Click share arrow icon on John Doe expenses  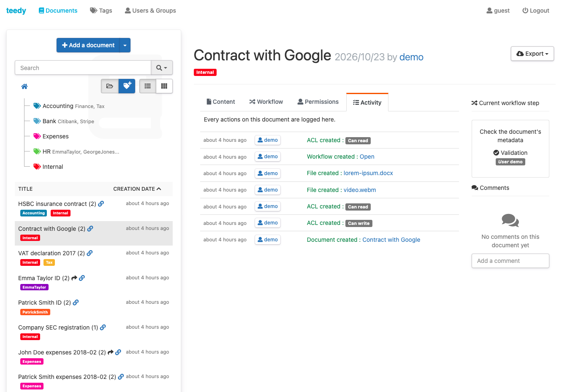coord(111,352)
